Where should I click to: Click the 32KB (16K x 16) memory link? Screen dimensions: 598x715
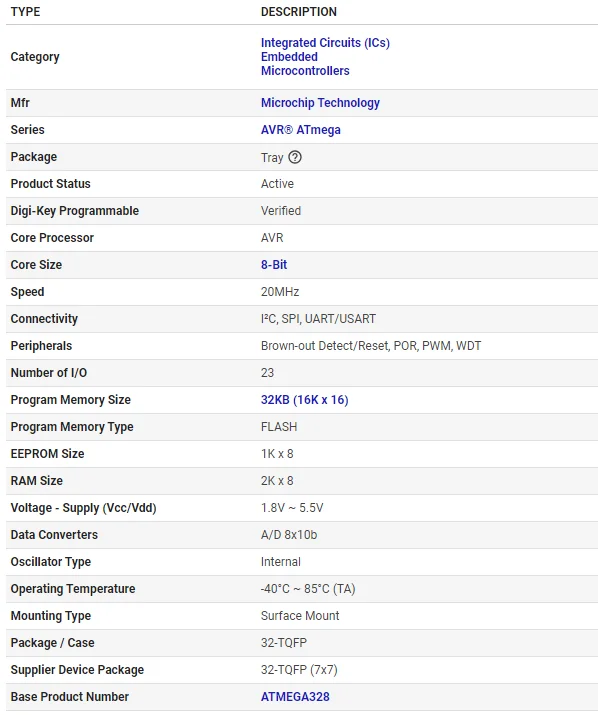point(305,400)
